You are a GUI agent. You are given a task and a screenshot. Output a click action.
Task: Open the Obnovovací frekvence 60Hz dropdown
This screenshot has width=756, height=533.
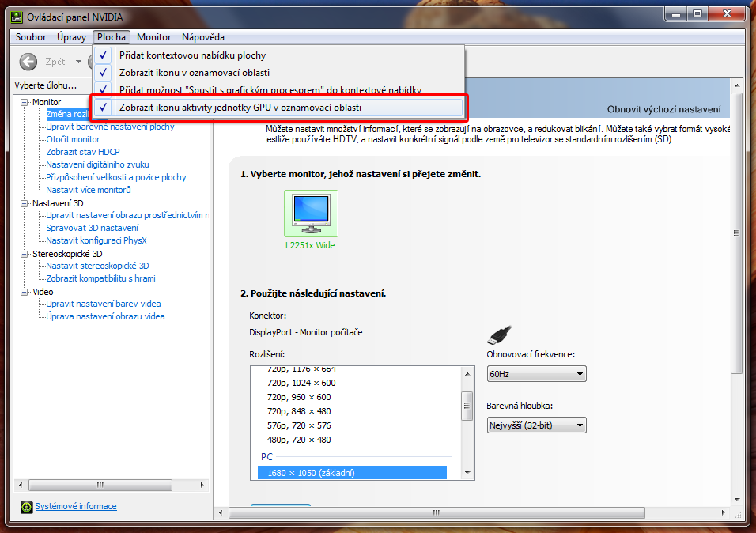[536, 374]
